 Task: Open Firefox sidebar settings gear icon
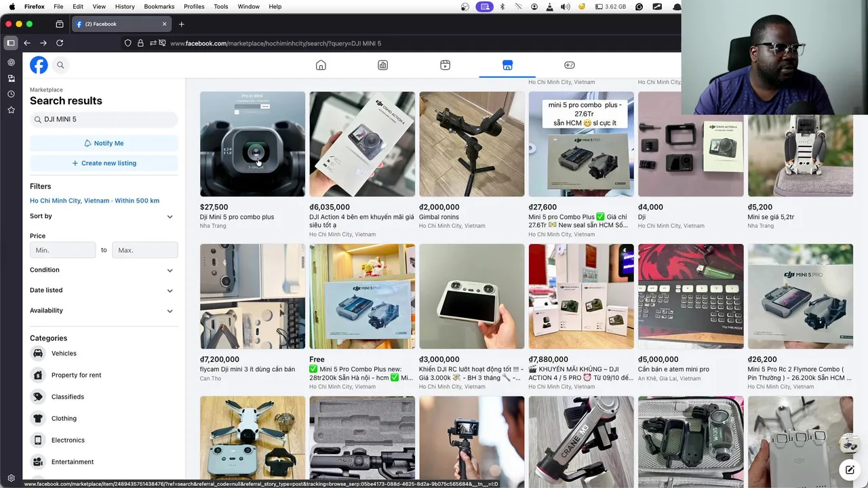pos(11,478)
